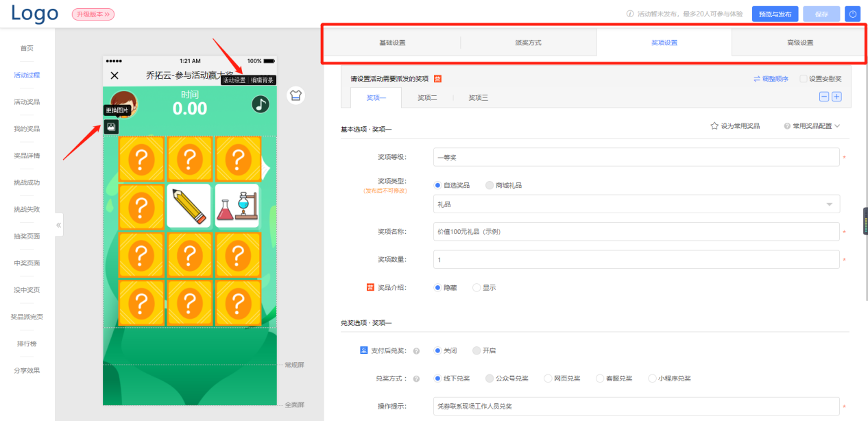Select the 奖项二 prize tab
This screenshot has height=421, width=868.
tap(427, 98)
